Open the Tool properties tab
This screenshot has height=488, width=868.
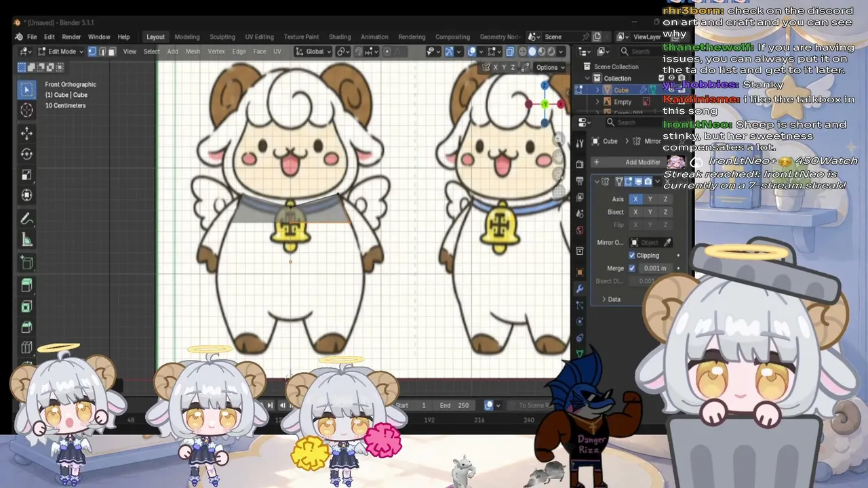580,143
